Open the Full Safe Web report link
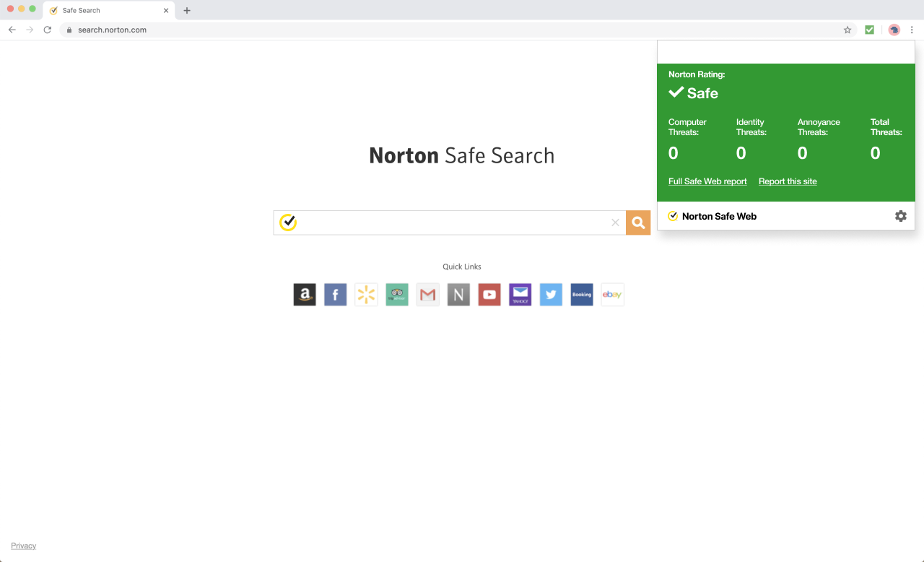The image size is (924, 578). tap(707, 181)
